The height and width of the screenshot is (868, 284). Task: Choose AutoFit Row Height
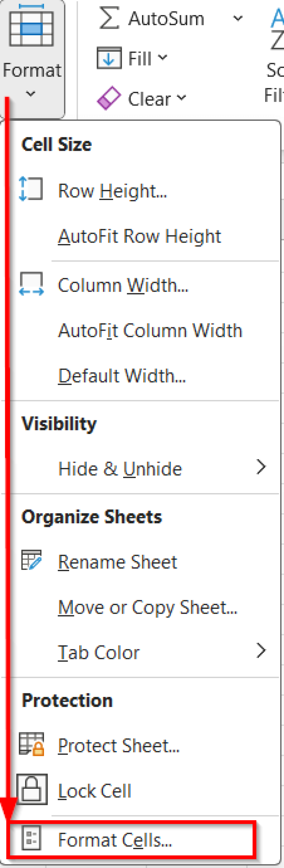[x=139, y=236]
